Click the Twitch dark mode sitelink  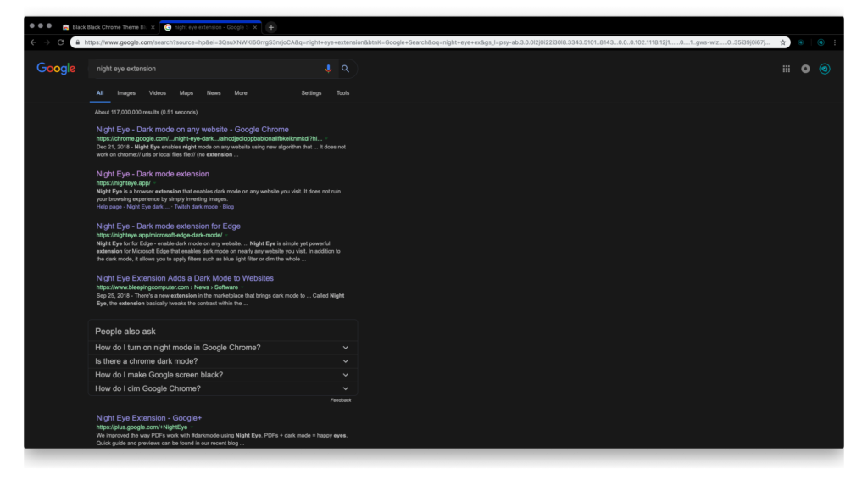(196, 207)
